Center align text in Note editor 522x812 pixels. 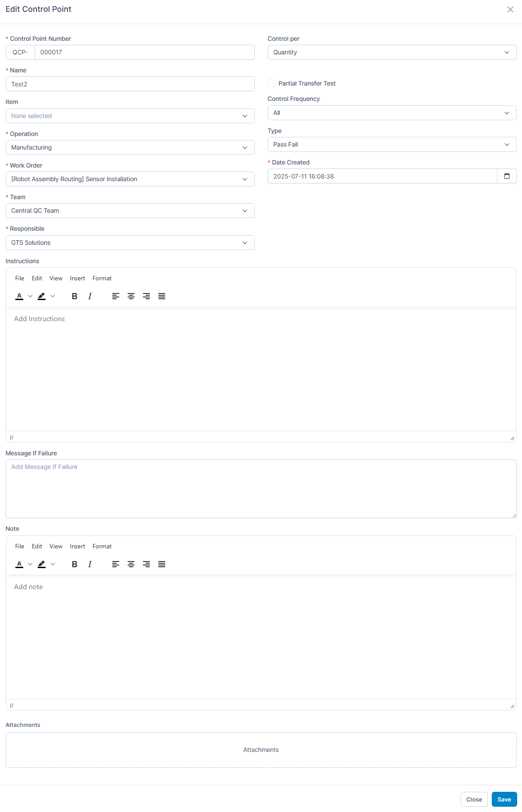(x=131, y=564)
